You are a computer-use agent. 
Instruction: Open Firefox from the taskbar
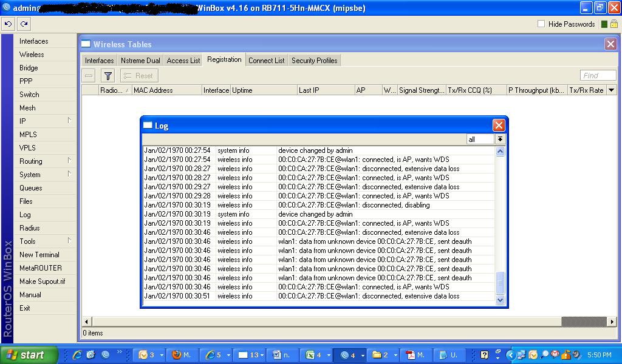181,355
